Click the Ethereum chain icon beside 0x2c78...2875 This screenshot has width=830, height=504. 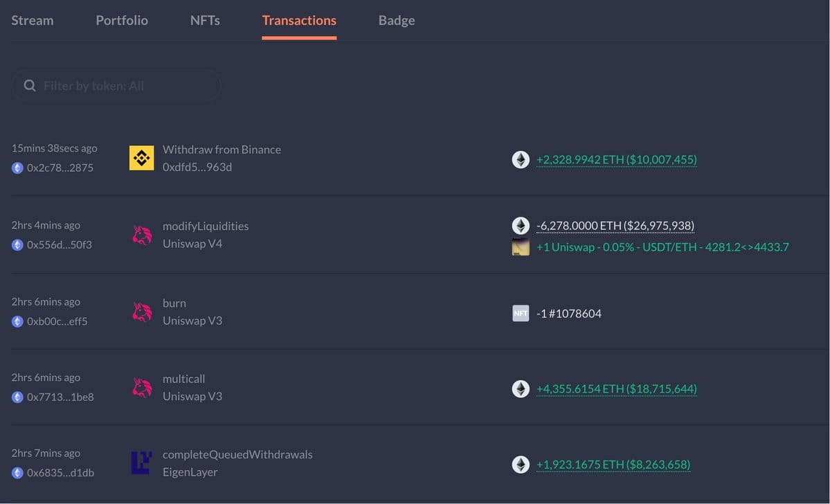click(x=17, y=168)
